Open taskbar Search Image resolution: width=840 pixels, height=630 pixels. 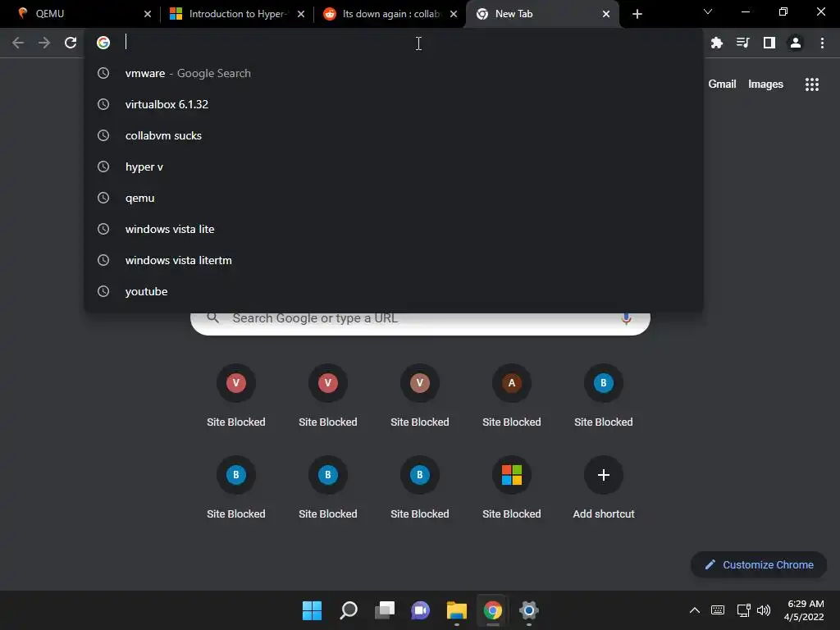point(348,610)
